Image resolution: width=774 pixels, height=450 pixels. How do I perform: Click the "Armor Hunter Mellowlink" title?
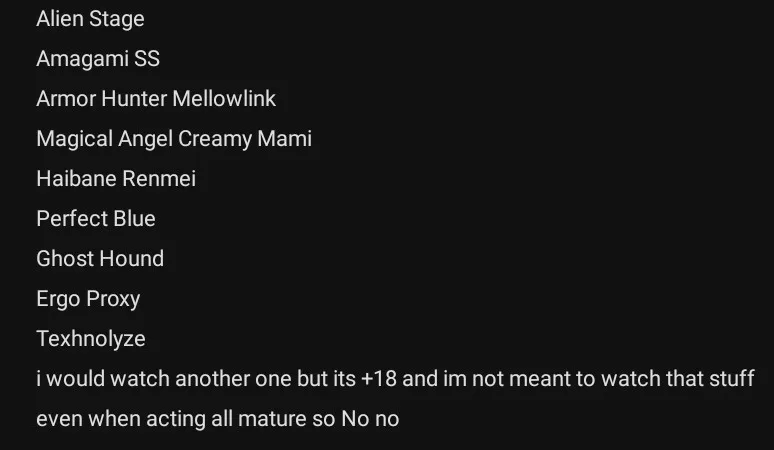156,99
